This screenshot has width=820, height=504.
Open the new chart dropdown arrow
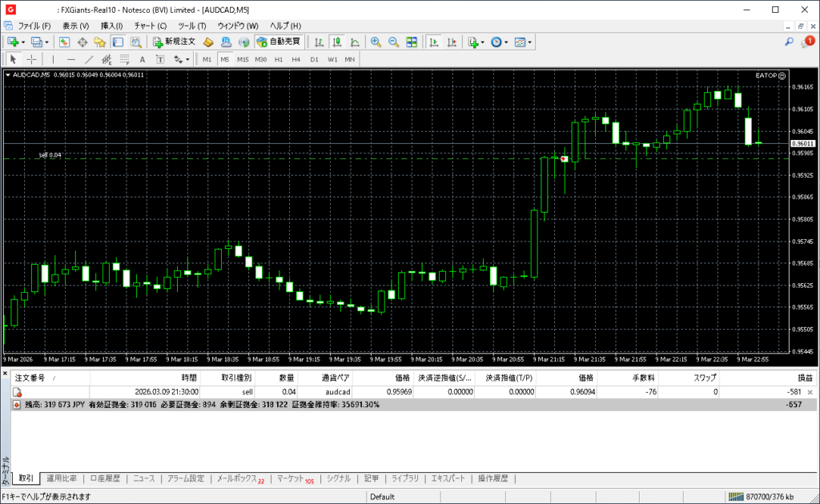pos(23,42)
